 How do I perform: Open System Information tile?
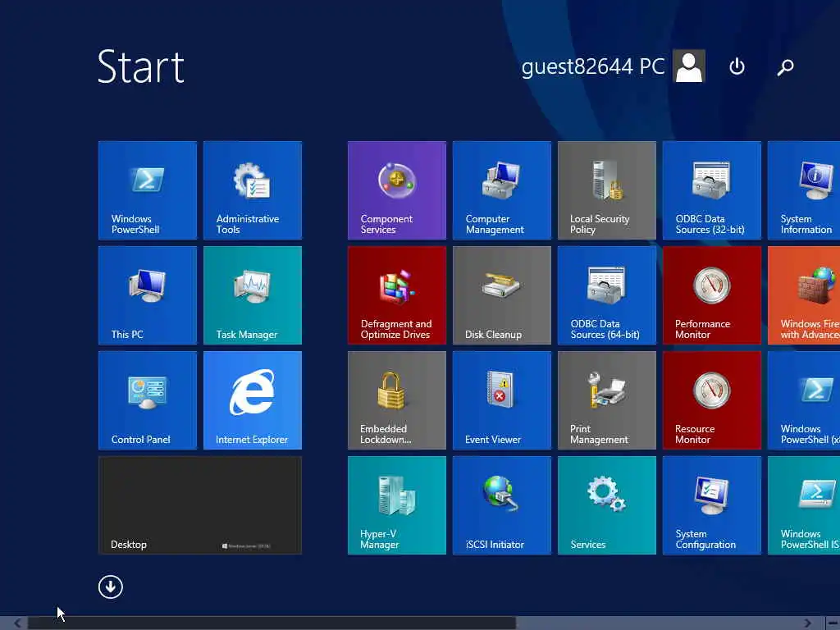[x=804, y=190]
